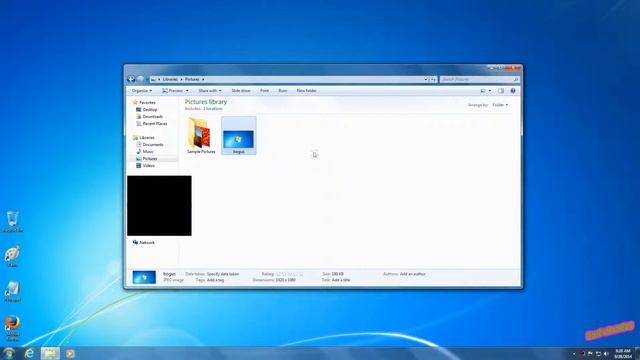Click Pictures in the address breadcrumb

[192, 79]
